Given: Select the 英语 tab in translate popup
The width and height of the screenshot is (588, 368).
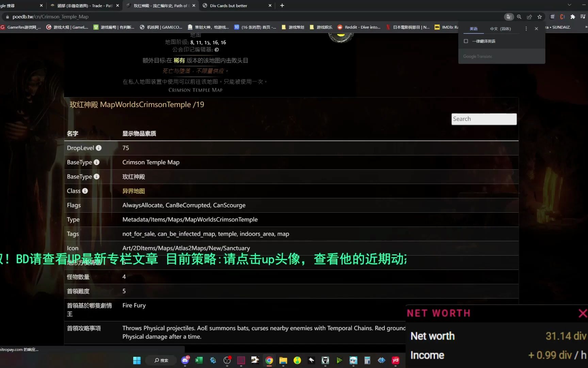Looking at the screenshot, I should [473, 29].
